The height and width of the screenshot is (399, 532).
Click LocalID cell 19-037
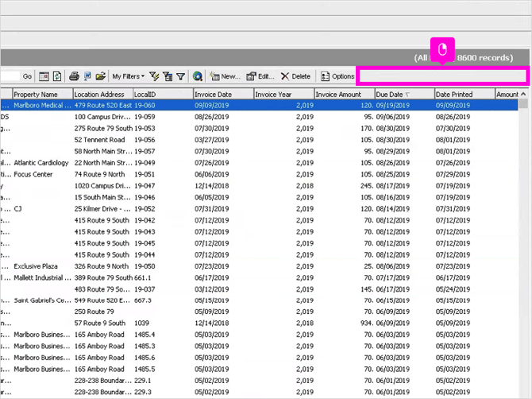pyautogui.click(x=145, y=289)
